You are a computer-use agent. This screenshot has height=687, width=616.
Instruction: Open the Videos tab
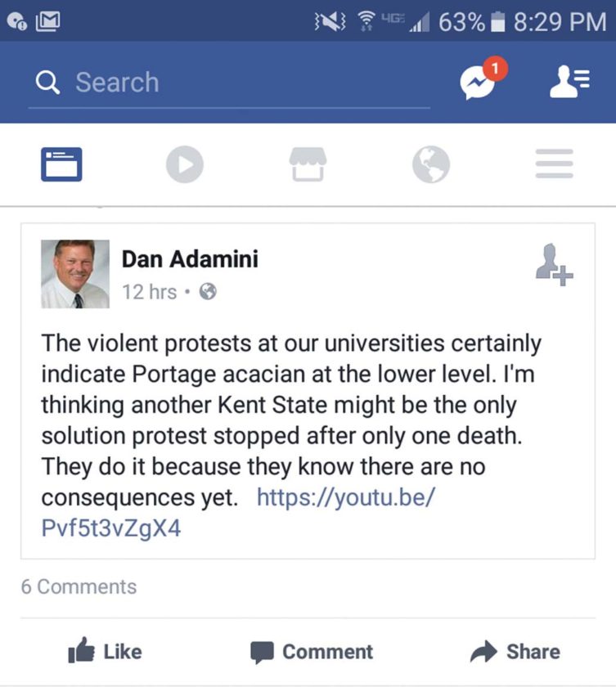click(x=184, y=164)
